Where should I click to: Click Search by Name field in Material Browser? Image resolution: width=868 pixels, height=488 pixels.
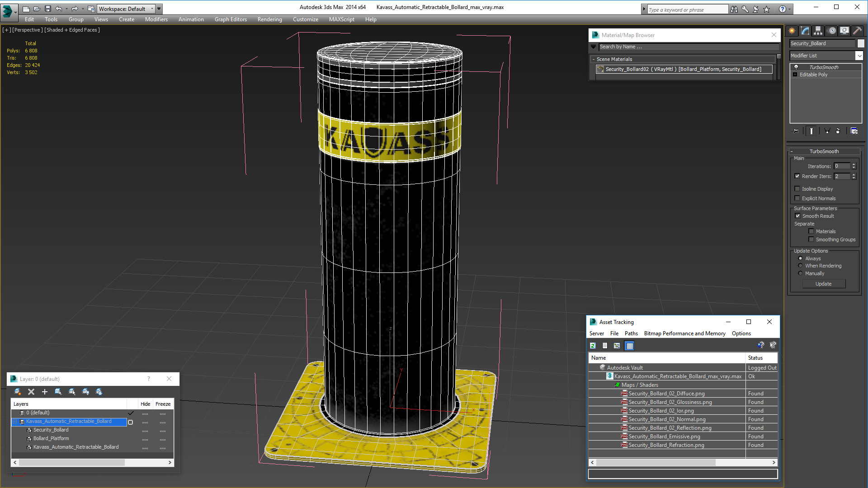689,47
